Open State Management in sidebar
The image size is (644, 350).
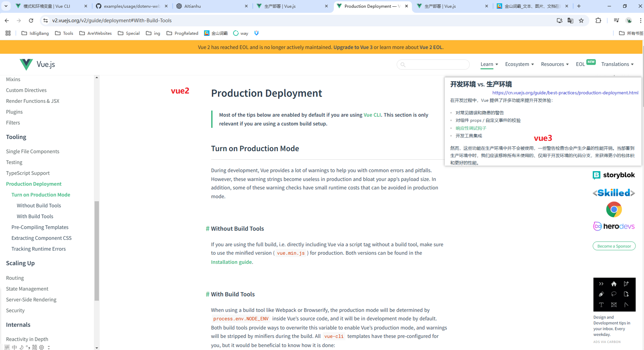click(x=27, y=289)
